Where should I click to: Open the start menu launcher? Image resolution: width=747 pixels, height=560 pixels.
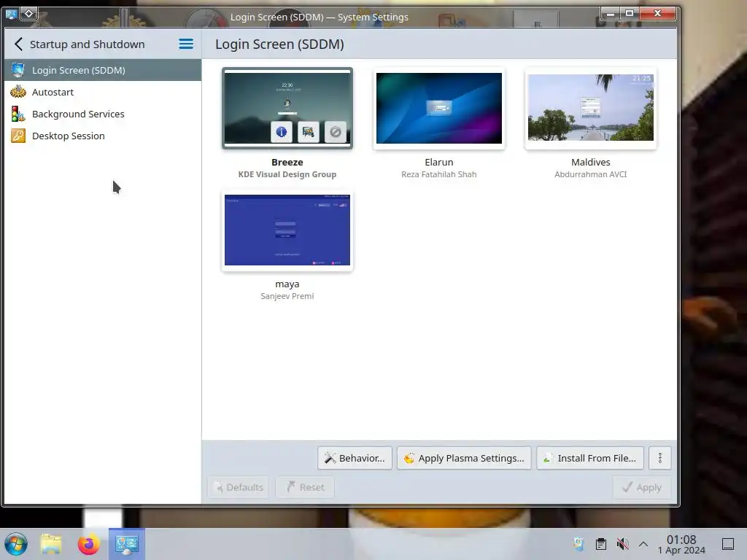click(x=16, y=544)
